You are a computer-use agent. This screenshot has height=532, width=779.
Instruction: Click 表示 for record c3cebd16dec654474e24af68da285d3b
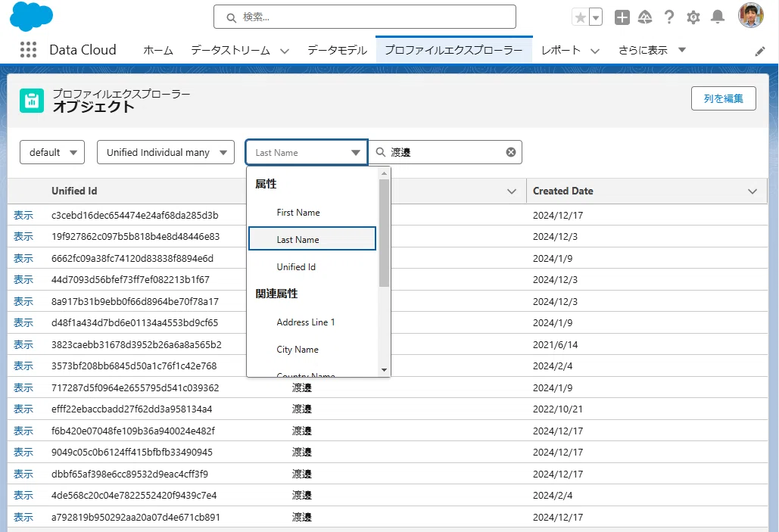point(23,215)
